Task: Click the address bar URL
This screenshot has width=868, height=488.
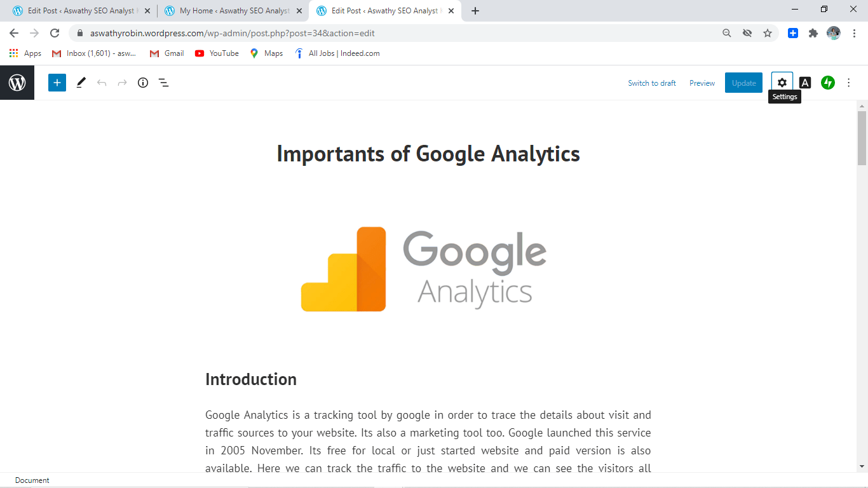Action: pyautogui.click(x=232, y=33)
